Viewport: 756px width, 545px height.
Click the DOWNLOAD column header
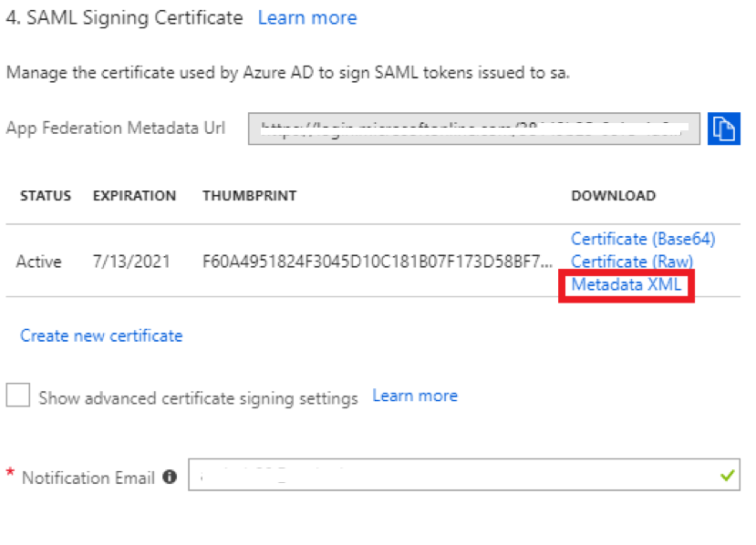(614, 195)
